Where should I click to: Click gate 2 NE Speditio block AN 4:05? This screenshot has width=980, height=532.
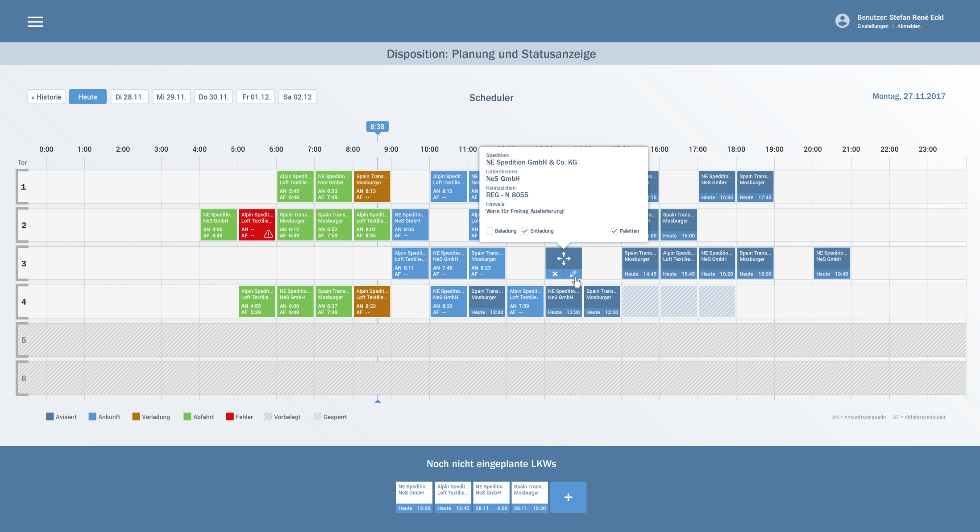[x=219, y=225]
